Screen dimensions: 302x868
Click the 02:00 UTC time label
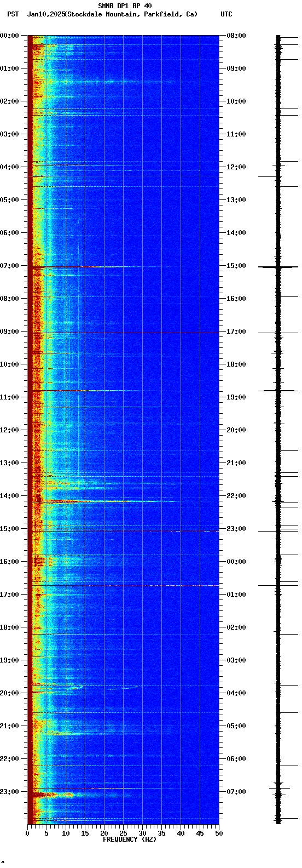pos(236,627)
